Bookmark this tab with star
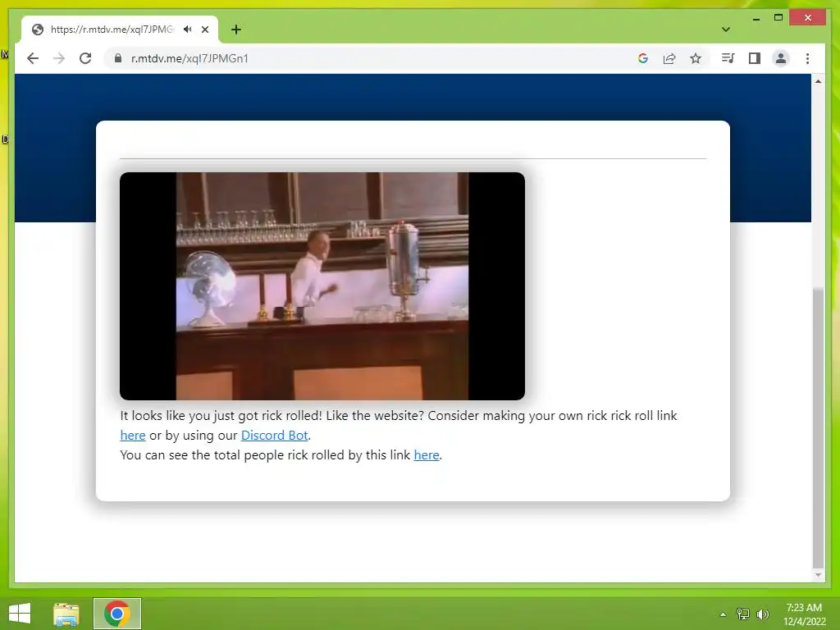The height and width of the screenshot is (630, 840). point(696,58)
